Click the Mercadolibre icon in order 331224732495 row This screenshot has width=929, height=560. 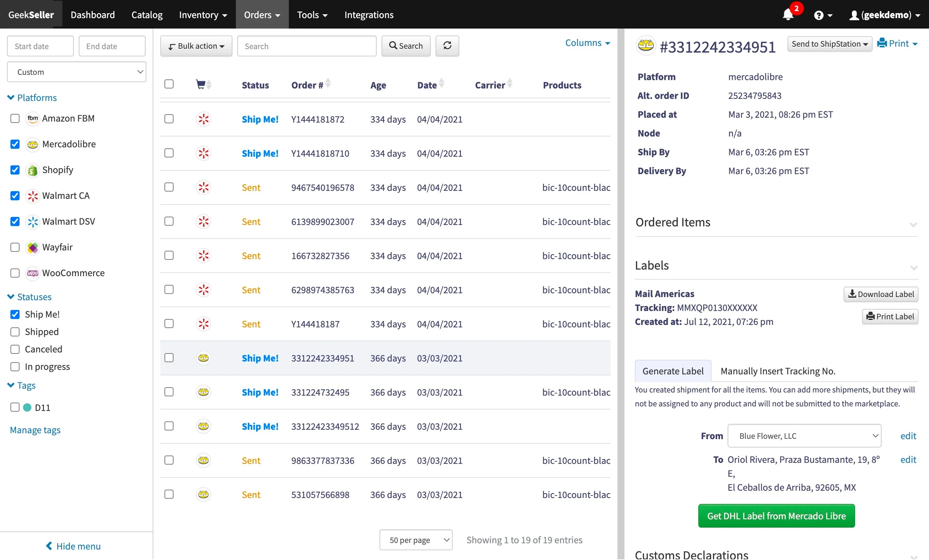(x=204, y=392)
